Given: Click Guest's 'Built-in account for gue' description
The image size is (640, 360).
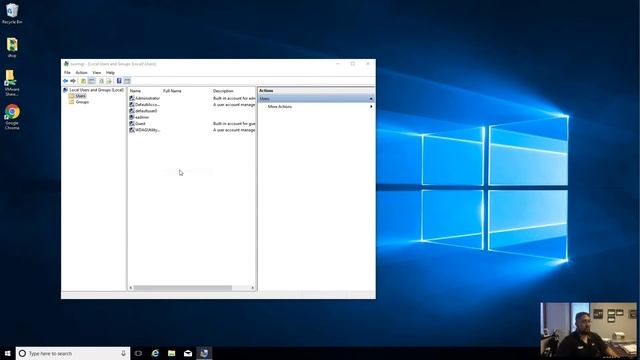Looking at the screenshot, I should coord(234,123).
